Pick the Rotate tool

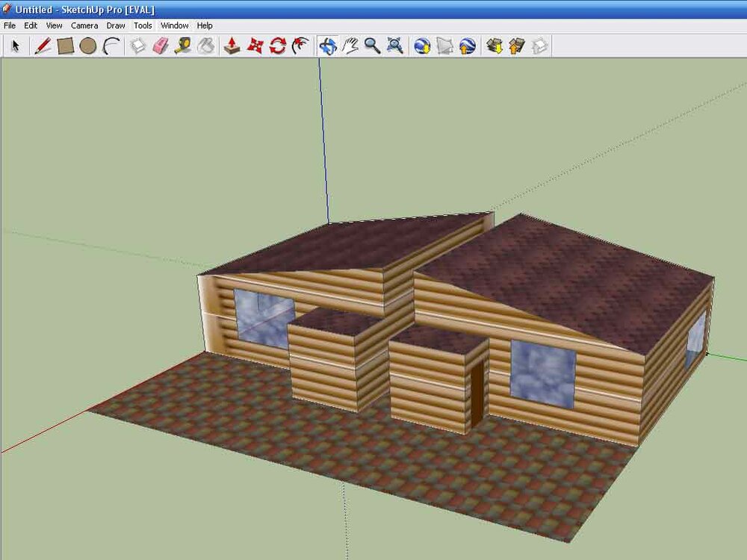(278, 46)
